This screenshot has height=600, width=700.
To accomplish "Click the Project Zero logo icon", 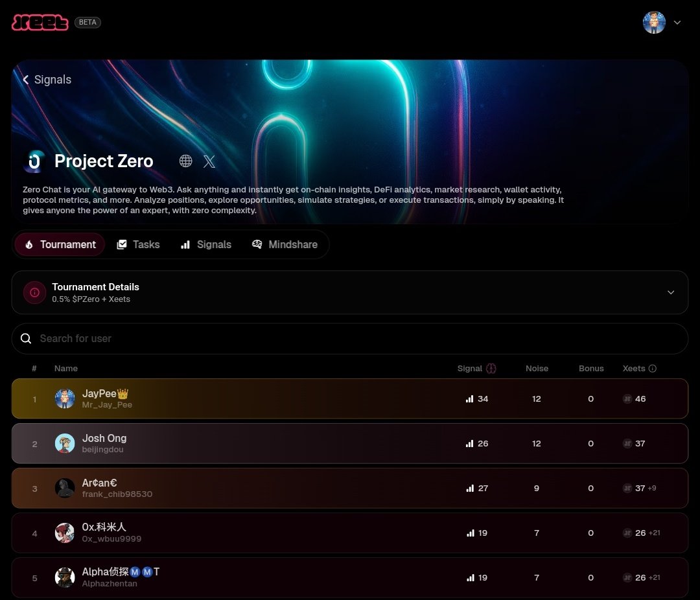I will pyautogui.click(x=34, y=161).
